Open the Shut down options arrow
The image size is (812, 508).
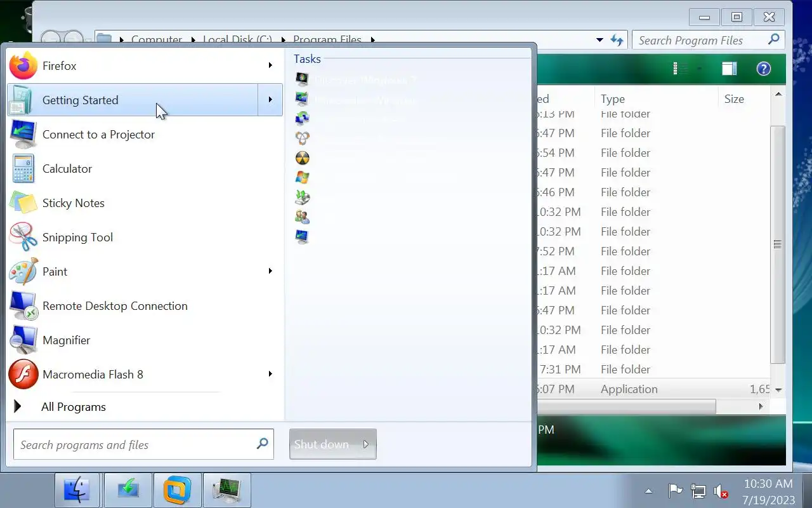coord(366,444)
